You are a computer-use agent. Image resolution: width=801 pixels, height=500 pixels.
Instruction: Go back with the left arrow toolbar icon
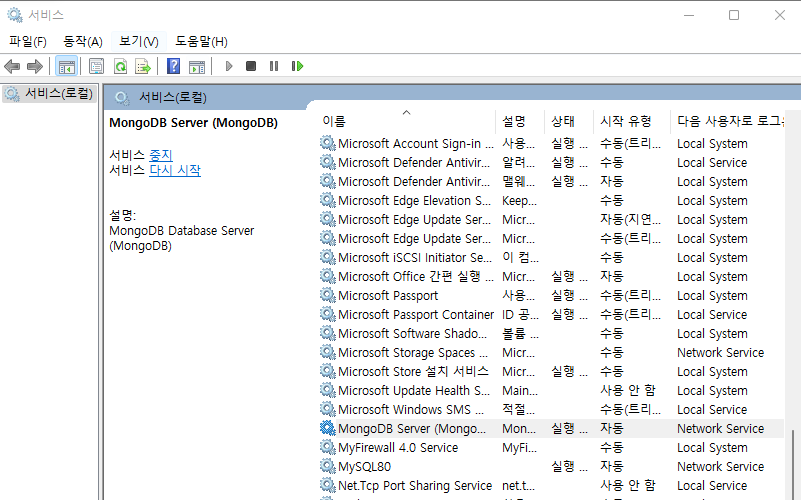[12, 66]
